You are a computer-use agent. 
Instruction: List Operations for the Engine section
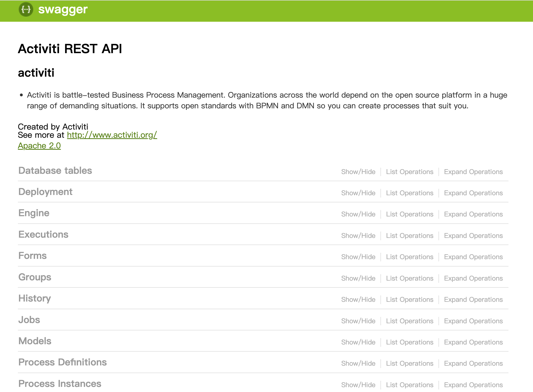tap(410, 214)
